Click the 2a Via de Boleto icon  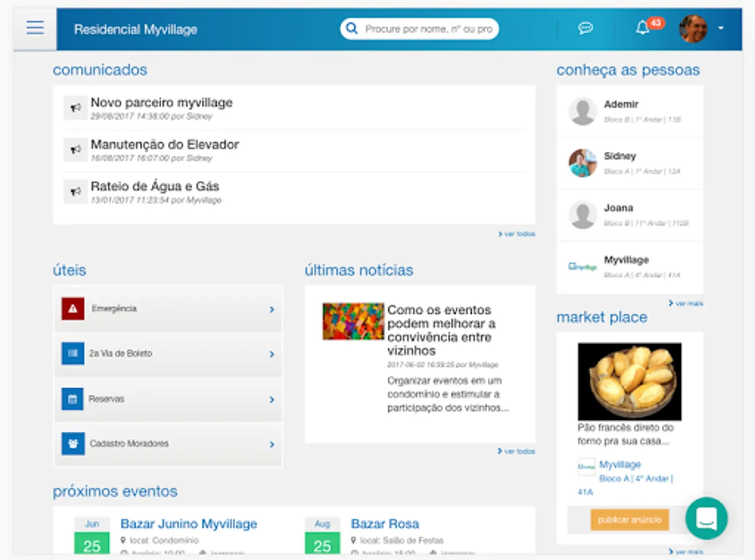click(73, 353)
